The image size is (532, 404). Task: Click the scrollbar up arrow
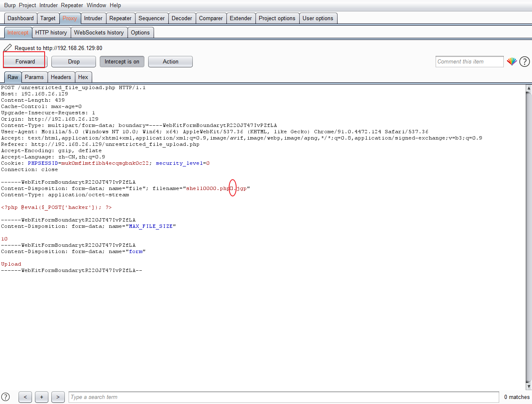click(529, 88)
